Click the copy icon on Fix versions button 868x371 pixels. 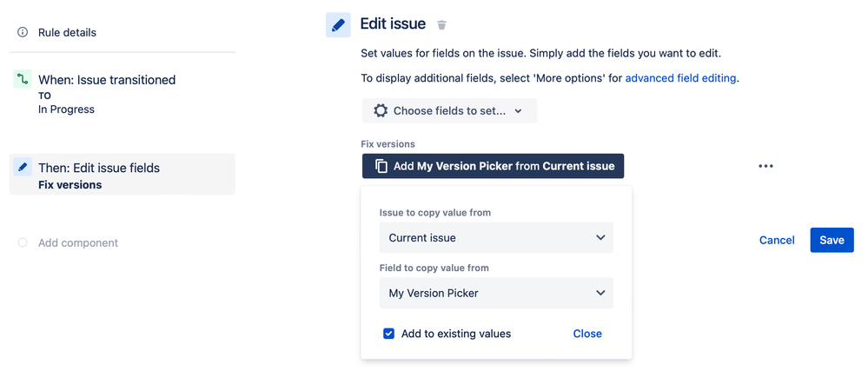381,166
